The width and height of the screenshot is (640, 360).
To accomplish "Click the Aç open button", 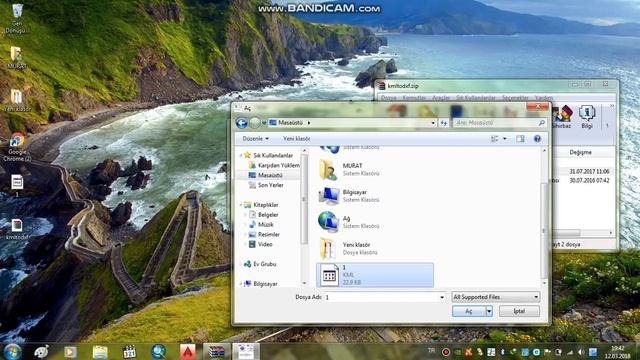I will click(x=469, y=311).
